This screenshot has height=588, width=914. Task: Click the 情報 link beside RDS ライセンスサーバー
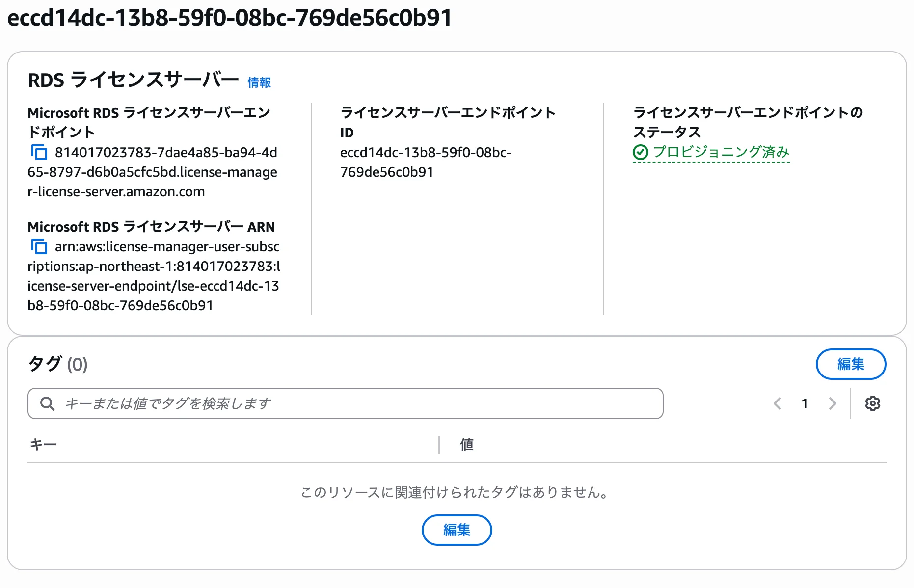point(260,82)
